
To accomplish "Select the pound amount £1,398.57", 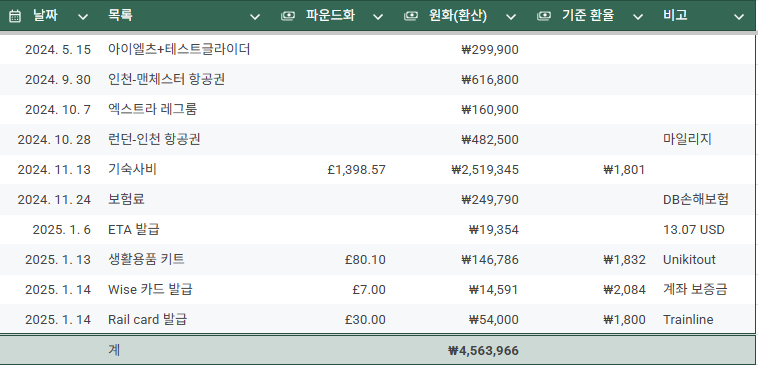I will 356,170.
